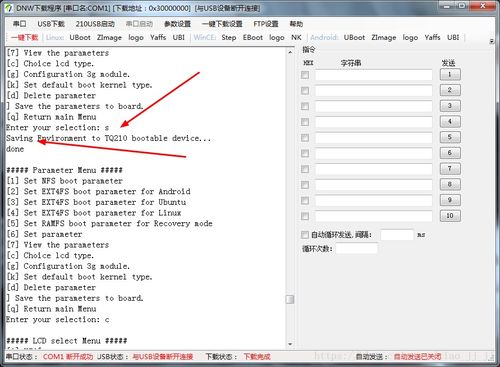Click the terminal scroll up arrow
Screen dimensions: 500x367
[x=290, y=52]
